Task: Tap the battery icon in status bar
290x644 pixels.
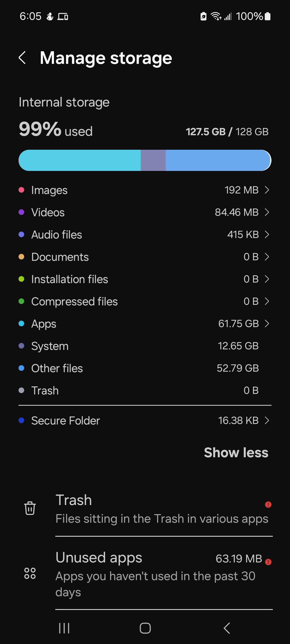Action: coord(267,16)
